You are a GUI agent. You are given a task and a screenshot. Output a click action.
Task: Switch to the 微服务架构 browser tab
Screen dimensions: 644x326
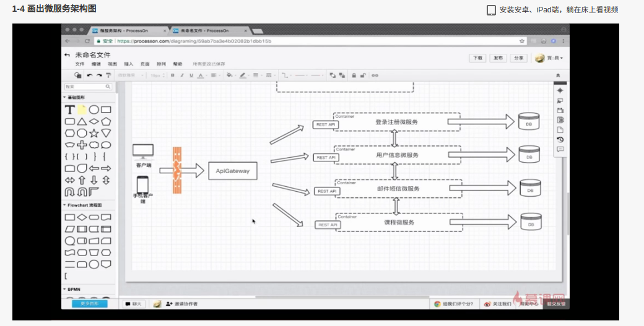[x=128, y=31]
